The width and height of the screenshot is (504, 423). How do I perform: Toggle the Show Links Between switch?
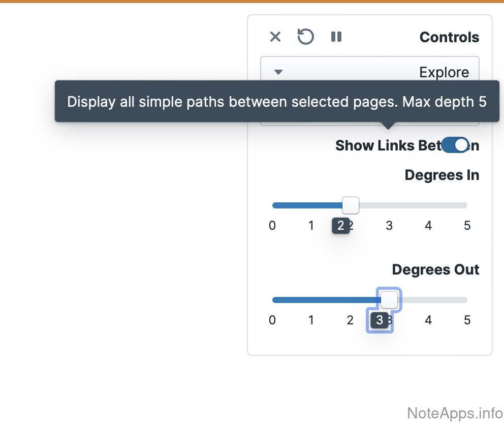tap(455, 145)
